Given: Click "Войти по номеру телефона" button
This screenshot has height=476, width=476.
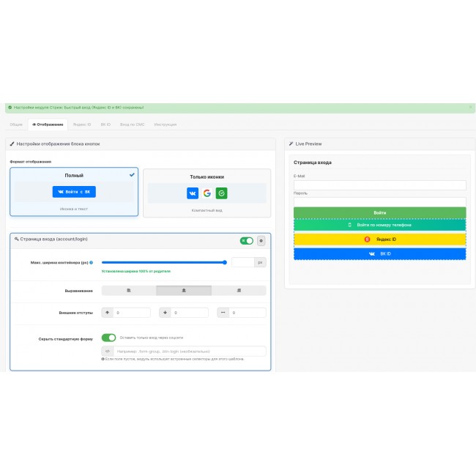Looking at the screenshot, I should 379,226.
